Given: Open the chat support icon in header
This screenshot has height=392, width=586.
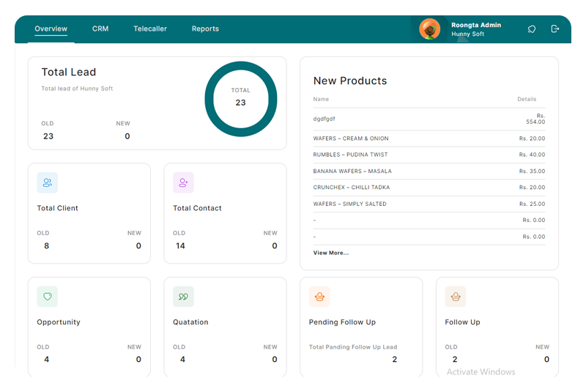Looking at the screenshot, I should click(x=532, y=29).
